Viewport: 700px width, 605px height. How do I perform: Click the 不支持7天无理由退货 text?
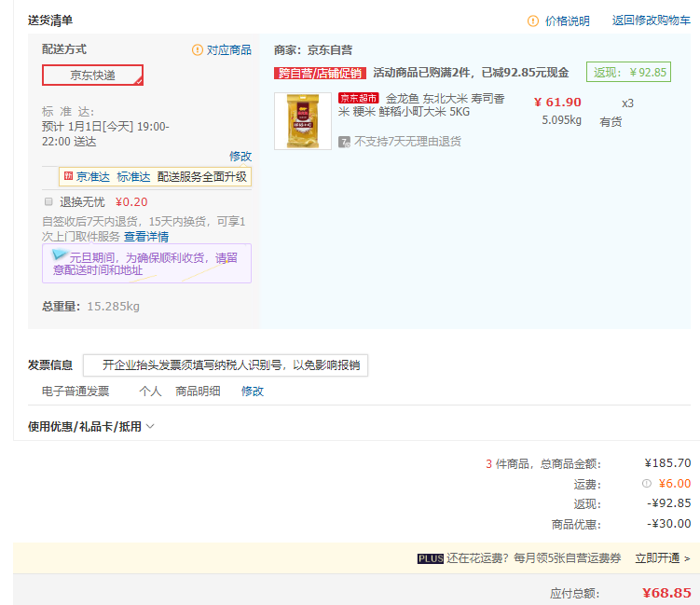pyautogui.click(x=407, y=142)
